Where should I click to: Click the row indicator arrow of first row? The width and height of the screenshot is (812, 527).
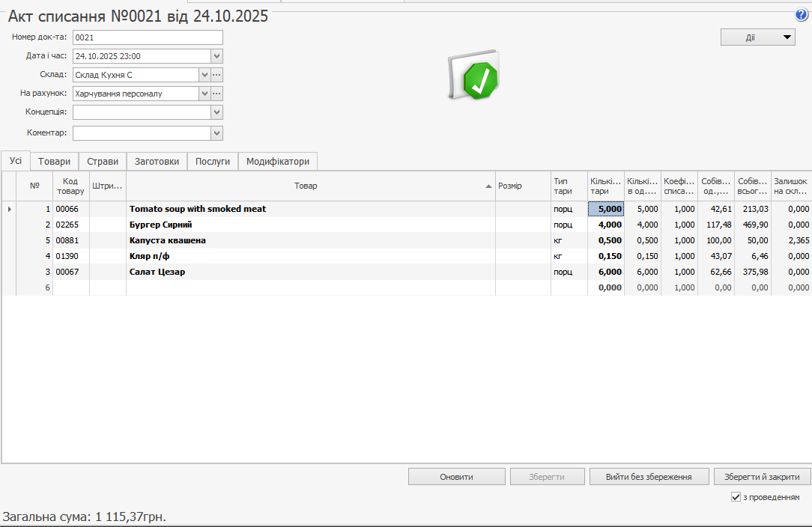point(9,209)
